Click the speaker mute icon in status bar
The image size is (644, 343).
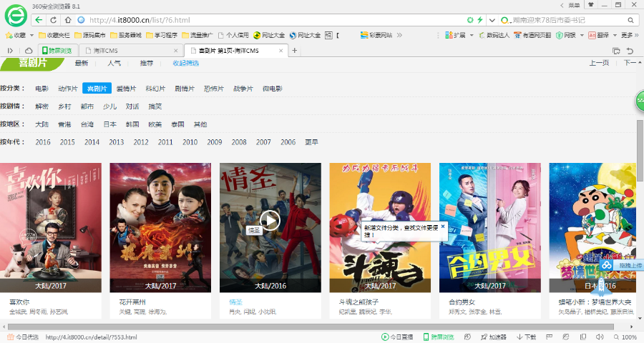[599, 337]
